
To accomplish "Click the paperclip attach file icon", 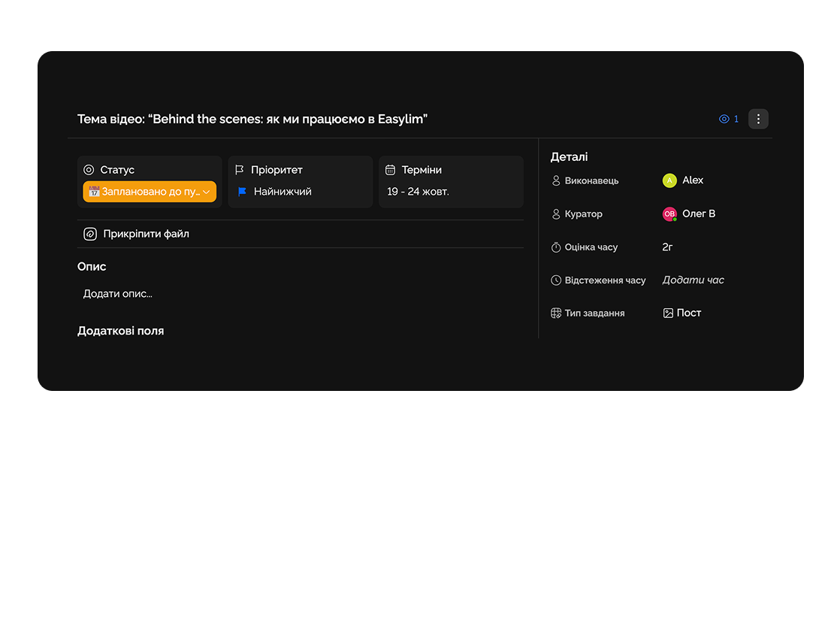I will point(90,234).
